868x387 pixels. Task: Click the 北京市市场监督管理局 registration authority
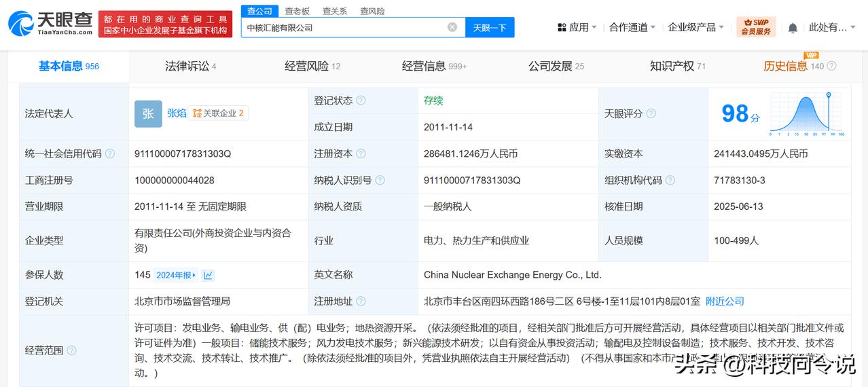coord(182,301)
